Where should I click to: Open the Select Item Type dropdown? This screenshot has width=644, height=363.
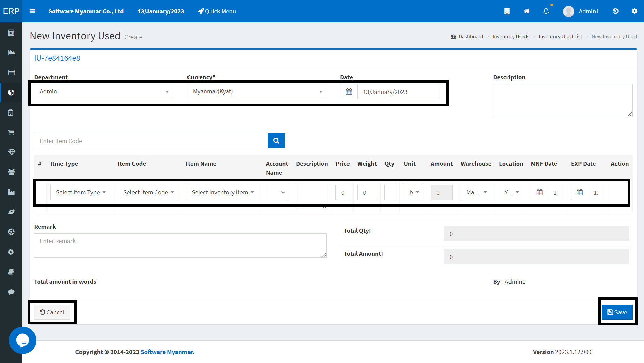[80, 192]
